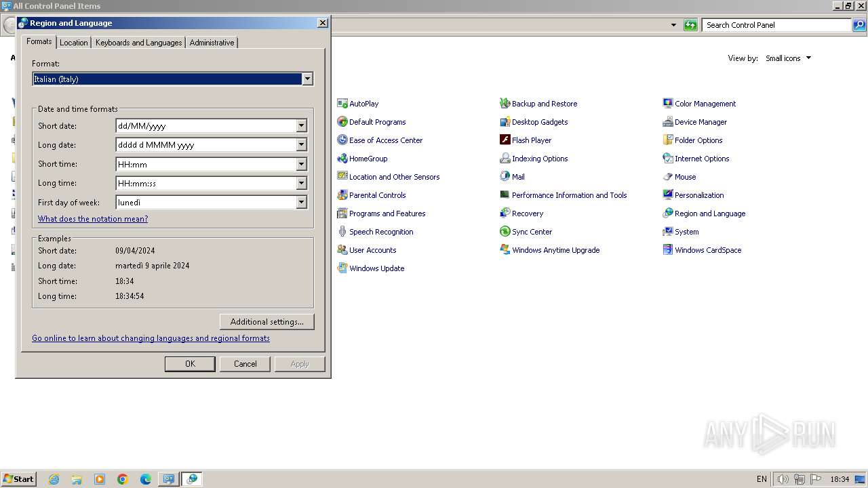
Task: Launch Chrome from the taskbar
Action: pos(123,479)
